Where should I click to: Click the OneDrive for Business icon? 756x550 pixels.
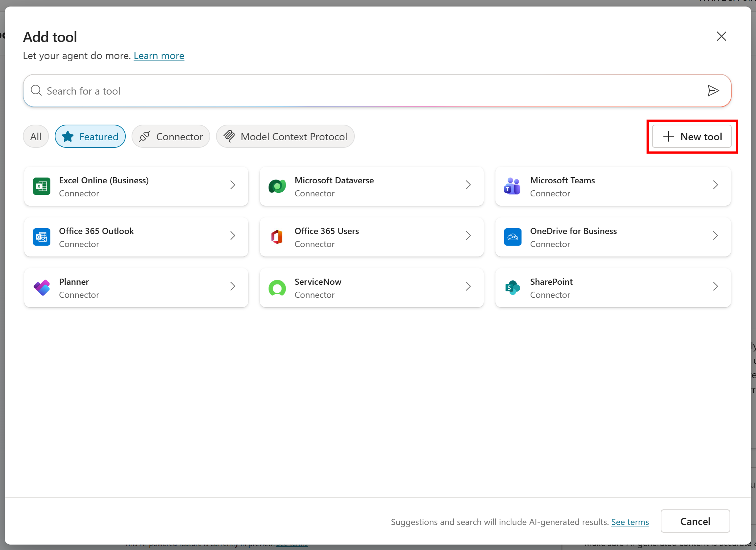[512, 237]
